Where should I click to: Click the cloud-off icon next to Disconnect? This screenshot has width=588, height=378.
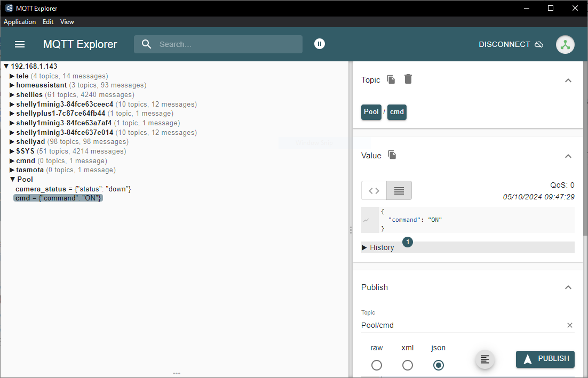coord(539,44)
